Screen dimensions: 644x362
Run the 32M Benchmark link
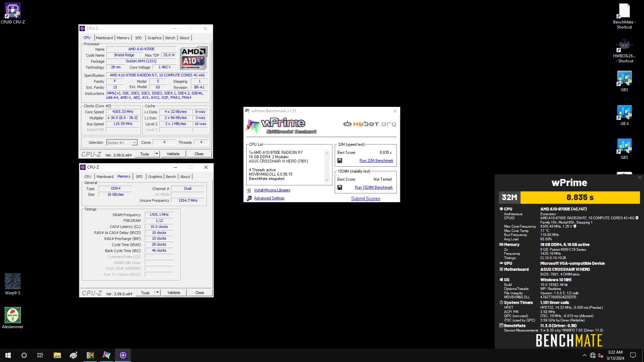point(376,161)
